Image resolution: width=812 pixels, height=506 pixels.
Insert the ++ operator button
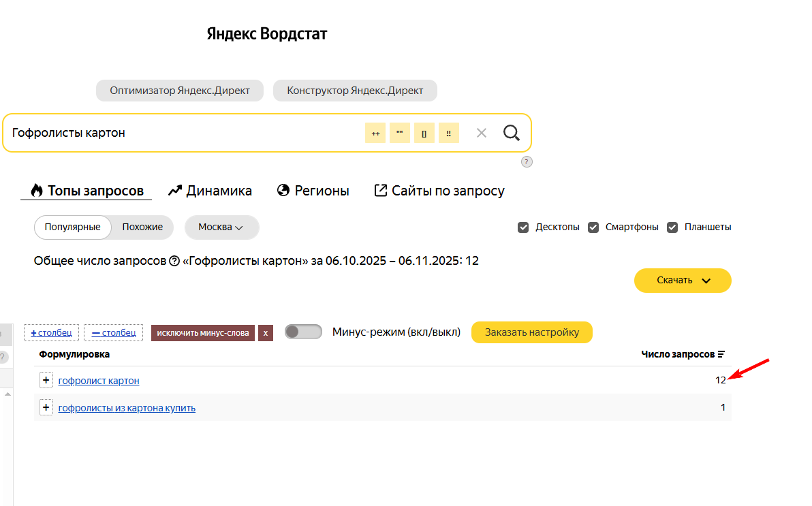375,133
